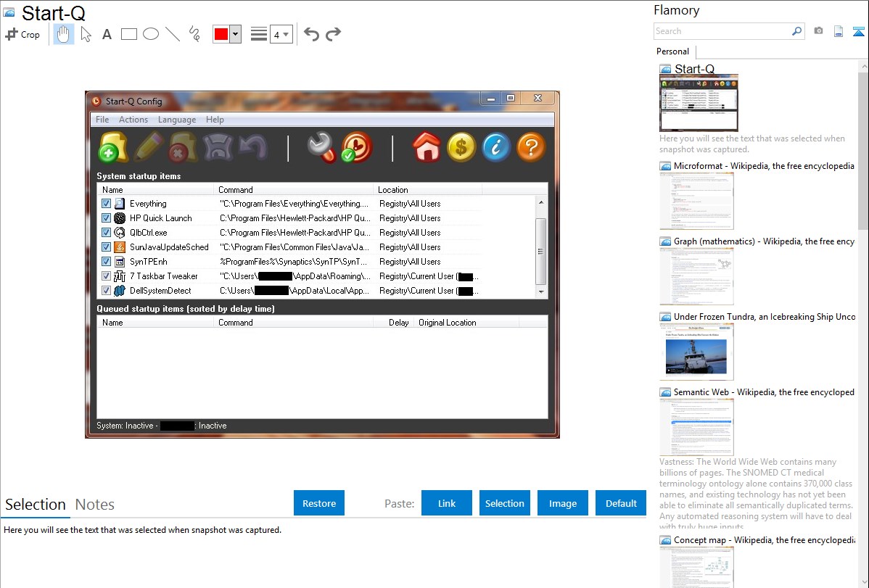Uncheck the DellSystemDetect item
The width and height of the screenshot is (869, 588).
click(107, 291)
